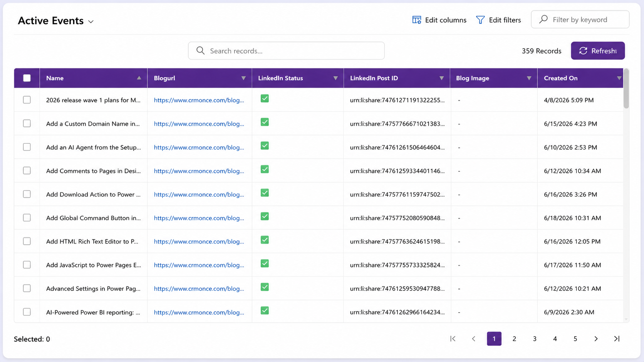Click the table vertical scrollbar thumb
Viewport: 644px width, 362px height.
pyautogui.click(x=626, y=88)
